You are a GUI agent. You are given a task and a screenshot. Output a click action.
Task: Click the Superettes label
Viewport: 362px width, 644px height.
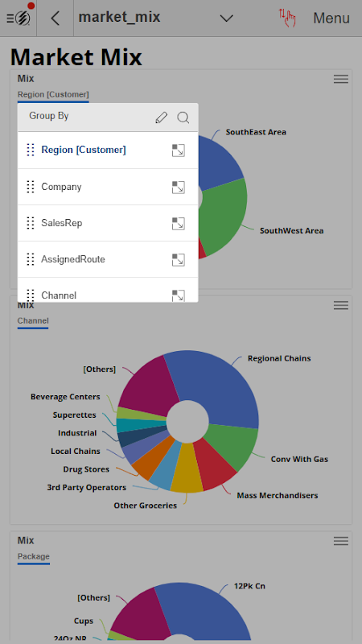click(74, 415)
